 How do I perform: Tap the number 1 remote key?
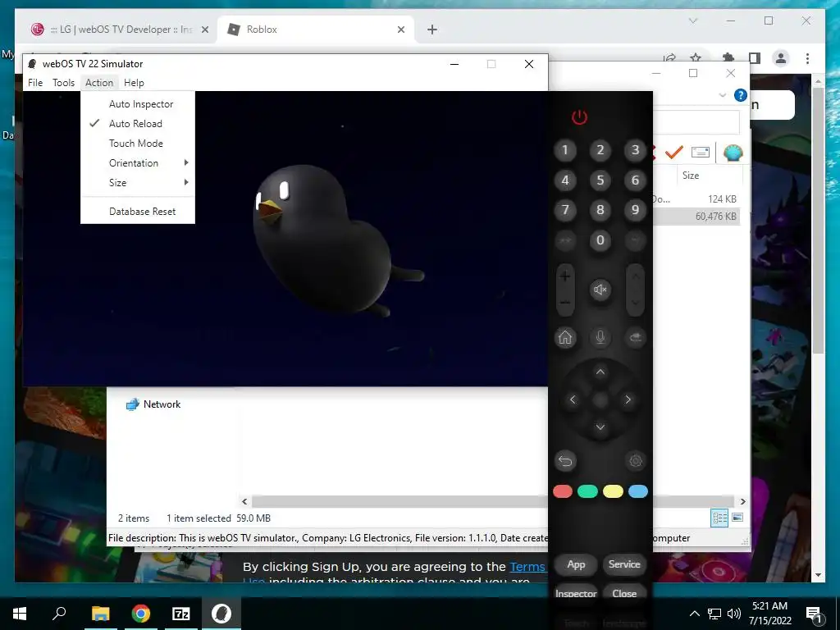tap(564, 150)
